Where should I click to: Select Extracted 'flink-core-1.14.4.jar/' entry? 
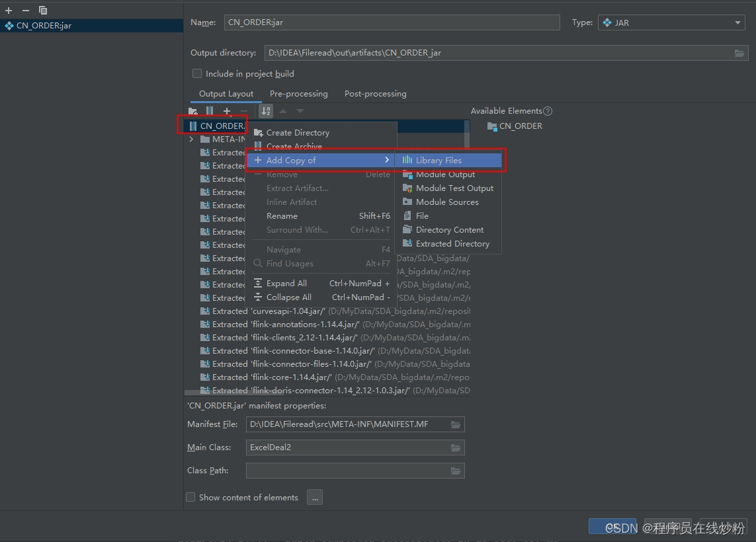point(334,377)
